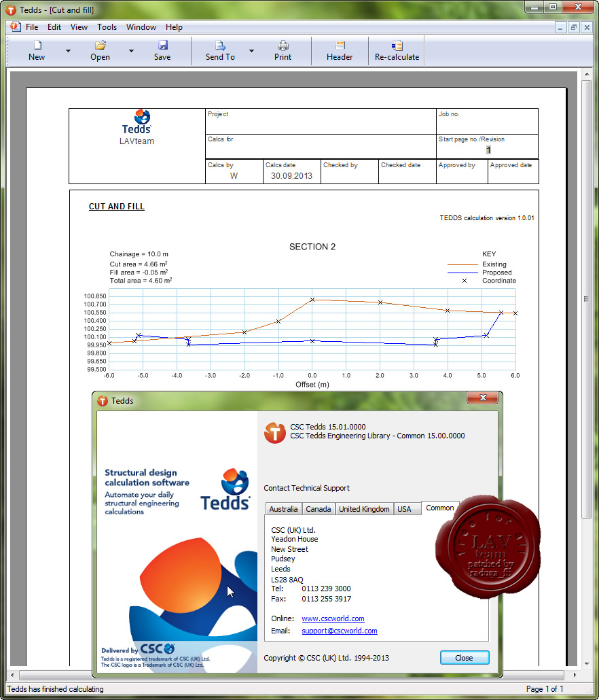This screenshot has width=599, height=700.
Task: Click the vertical scrollbar up arrow
Action: (587, 75)
